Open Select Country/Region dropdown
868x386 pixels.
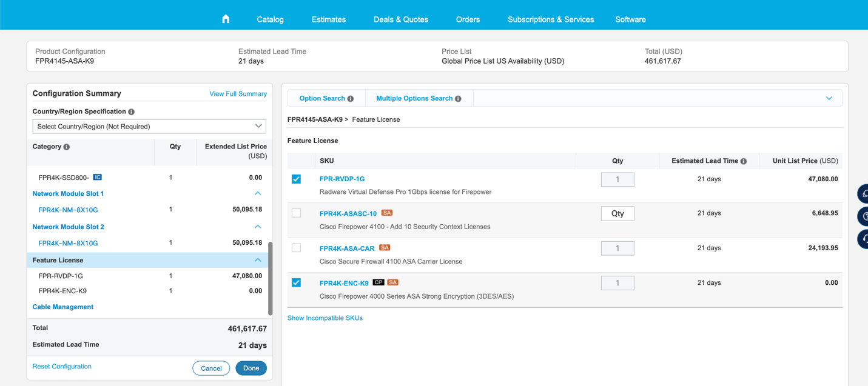click(x=149, y=126)
